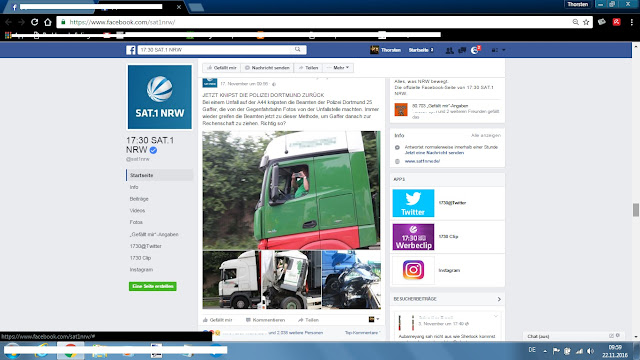The image size is (640, 360).
Task: Click the Eine Seite erstellen button
Action: point(153,286)
